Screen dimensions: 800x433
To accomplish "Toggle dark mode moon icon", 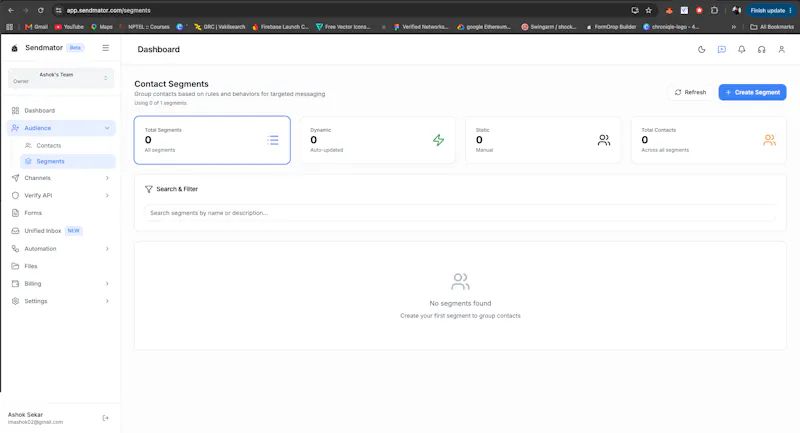I will [x=702, y=49].
